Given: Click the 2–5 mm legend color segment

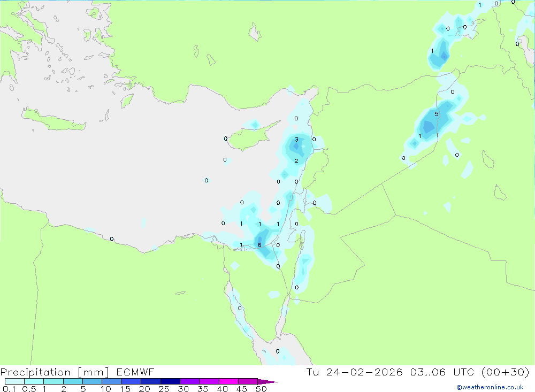Looking at the screenshot, I should pos(73,381).
